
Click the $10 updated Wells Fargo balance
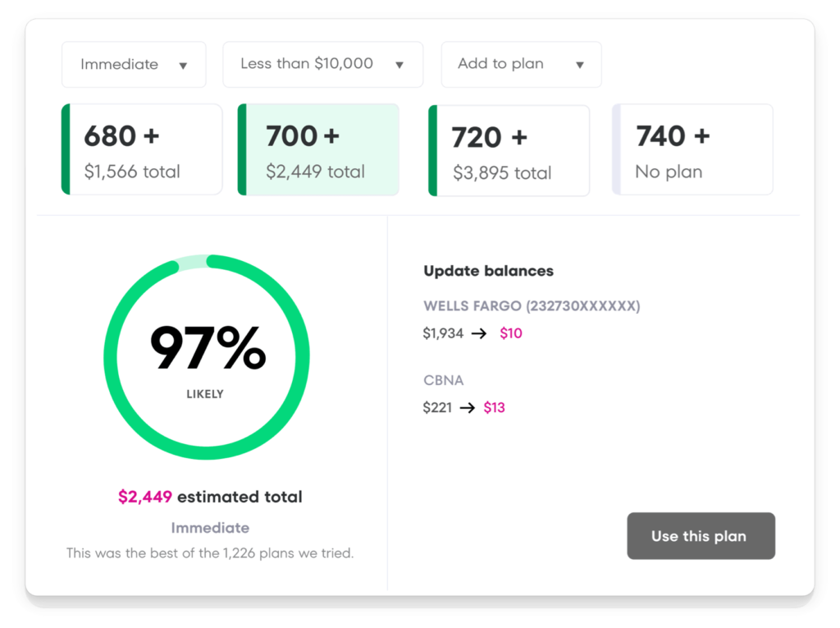click(x=510, y=333)
